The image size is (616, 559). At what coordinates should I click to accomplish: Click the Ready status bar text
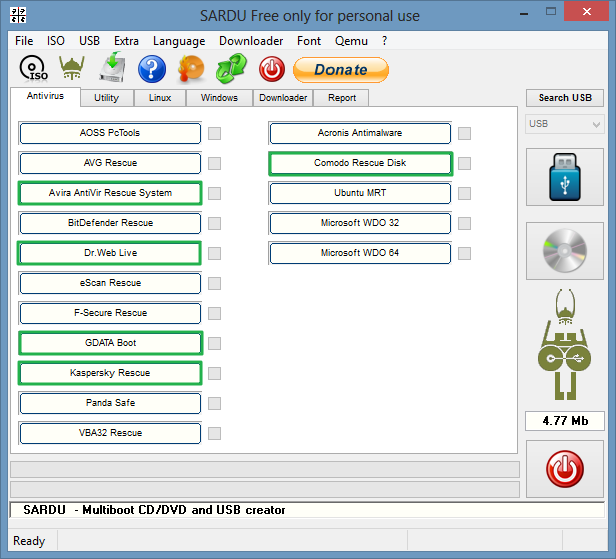29,541
